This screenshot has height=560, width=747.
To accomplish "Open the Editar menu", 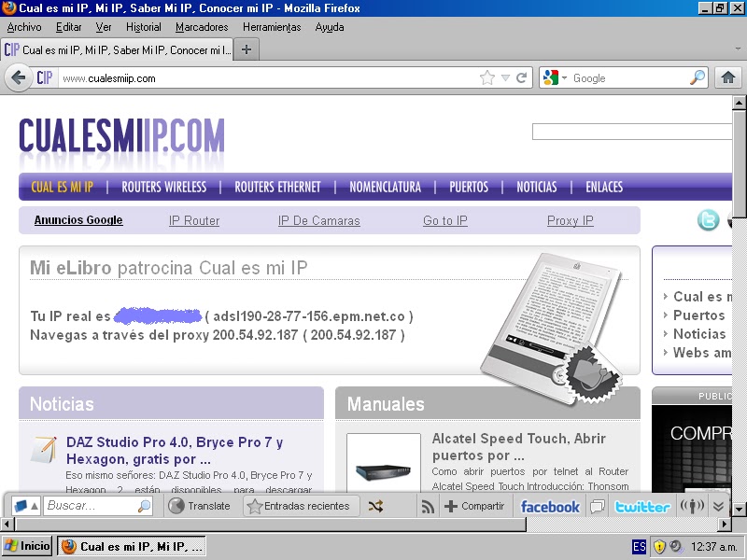I will 68,27.
